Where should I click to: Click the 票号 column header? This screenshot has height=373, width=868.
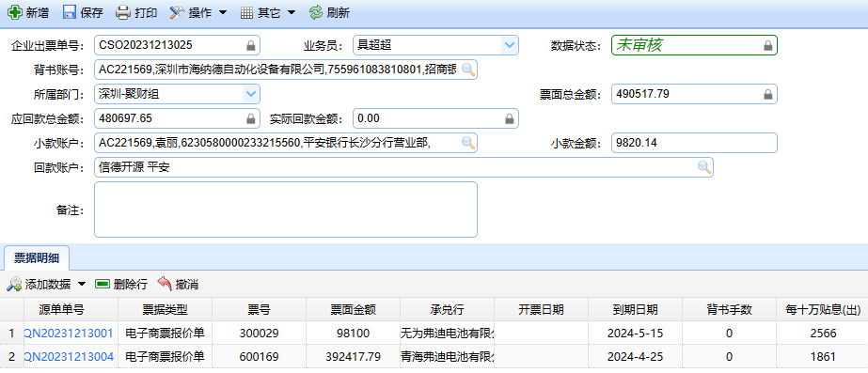click(259, 310)
